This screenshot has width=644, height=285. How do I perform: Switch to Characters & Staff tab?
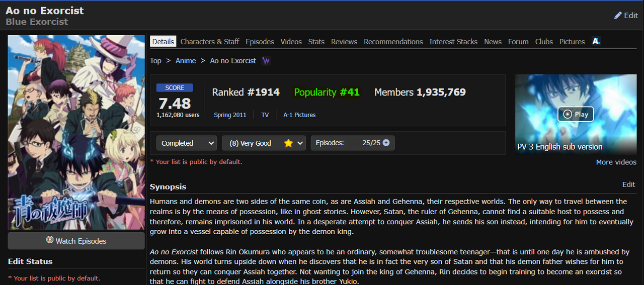tap(210, 42)
